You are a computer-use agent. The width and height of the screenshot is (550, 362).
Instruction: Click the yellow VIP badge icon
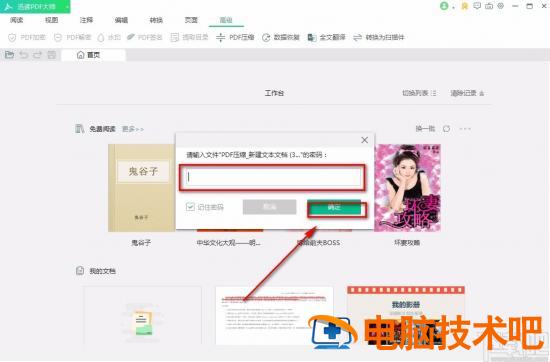[465, 6]
